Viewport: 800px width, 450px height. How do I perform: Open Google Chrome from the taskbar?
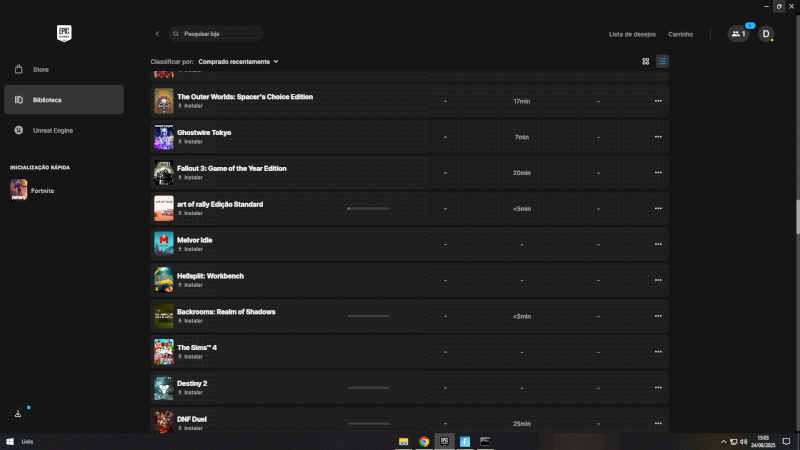click(x=424, y=441)
